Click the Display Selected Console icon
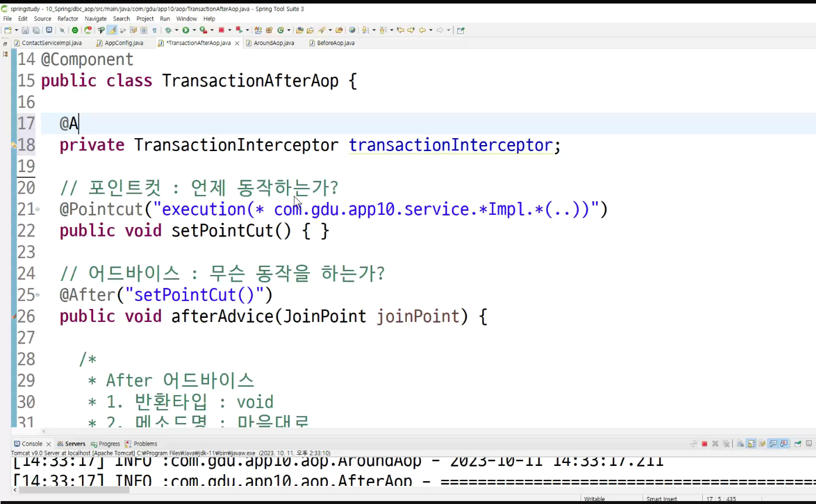816x504 pixels. pos(809,444)
